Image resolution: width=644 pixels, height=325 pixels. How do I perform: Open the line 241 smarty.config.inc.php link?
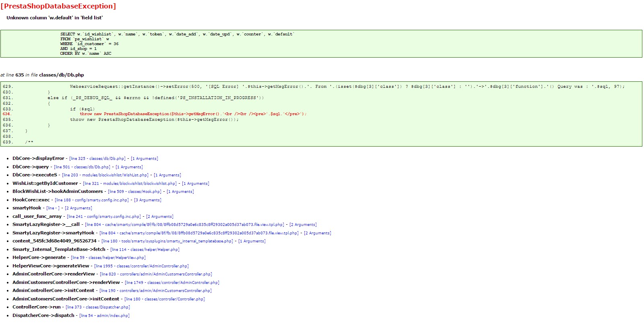[104, 217]
